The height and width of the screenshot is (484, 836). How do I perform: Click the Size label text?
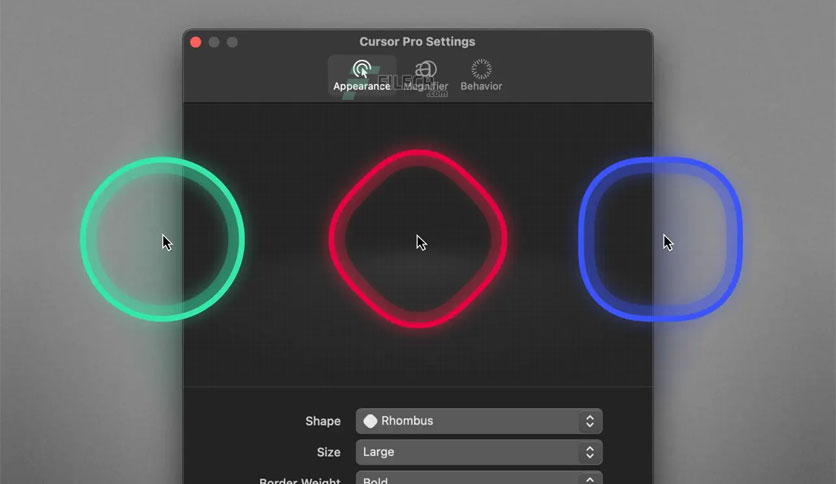click(328, 452)
